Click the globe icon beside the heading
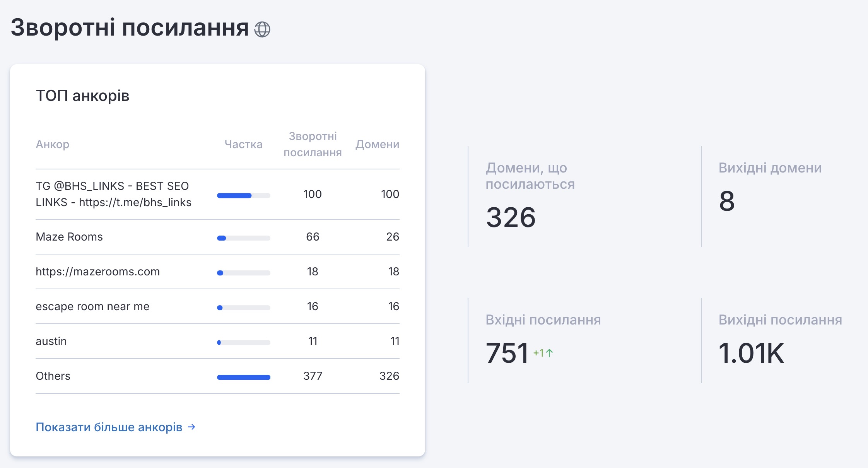 [x=262, y=29]
